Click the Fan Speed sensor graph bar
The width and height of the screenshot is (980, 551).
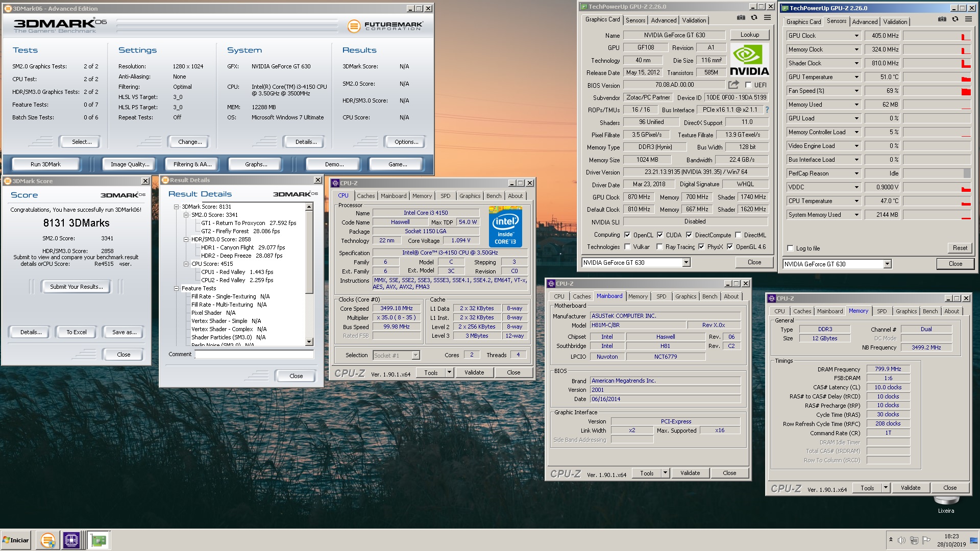coord(937,91)
